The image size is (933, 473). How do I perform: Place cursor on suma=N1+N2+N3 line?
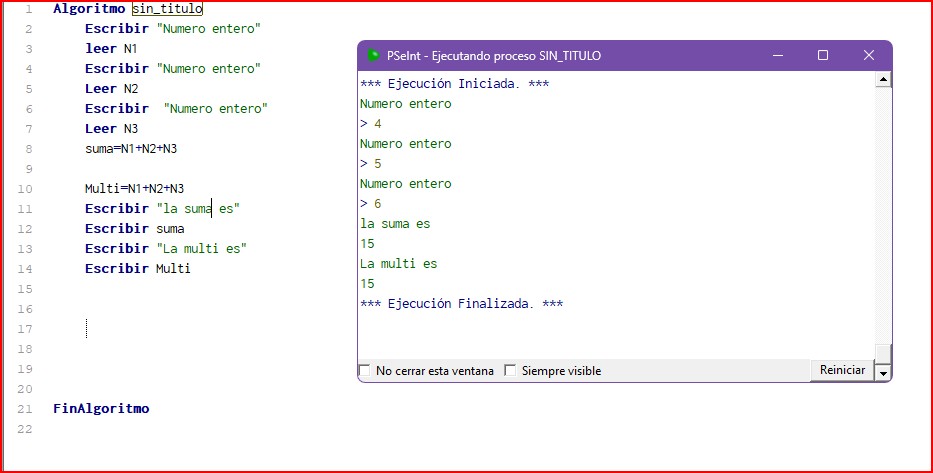tap(132, 149)
